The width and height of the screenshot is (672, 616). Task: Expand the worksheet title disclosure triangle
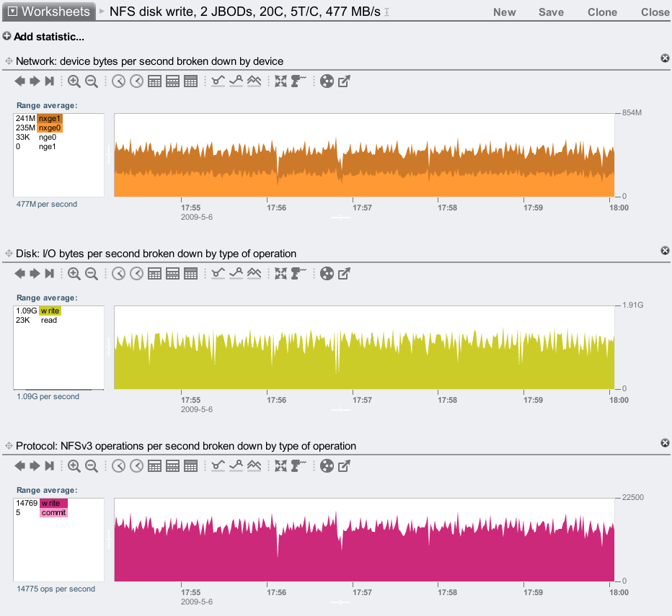(101, 12)
